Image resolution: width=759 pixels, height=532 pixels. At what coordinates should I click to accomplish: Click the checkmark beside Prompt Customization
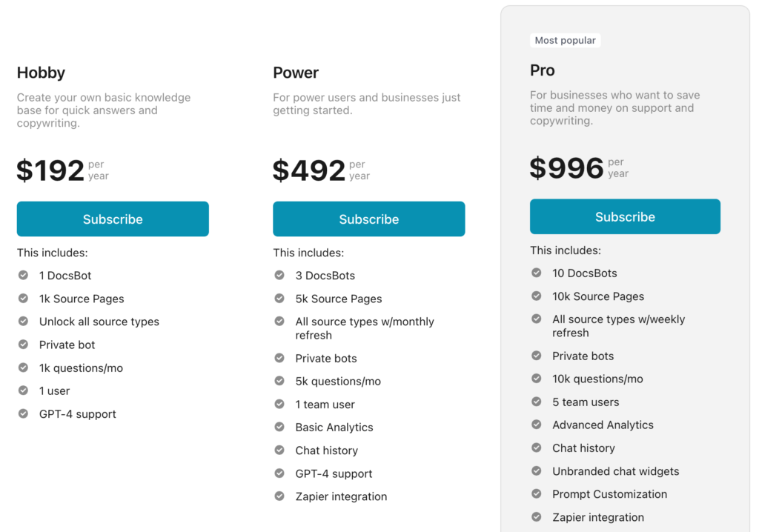(537, 493)
